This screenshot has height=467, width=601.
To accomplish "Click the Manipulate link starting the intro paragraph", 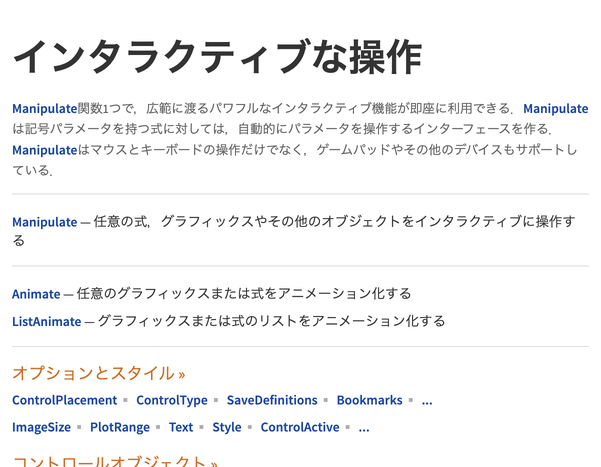I will [x=44, y=109].
